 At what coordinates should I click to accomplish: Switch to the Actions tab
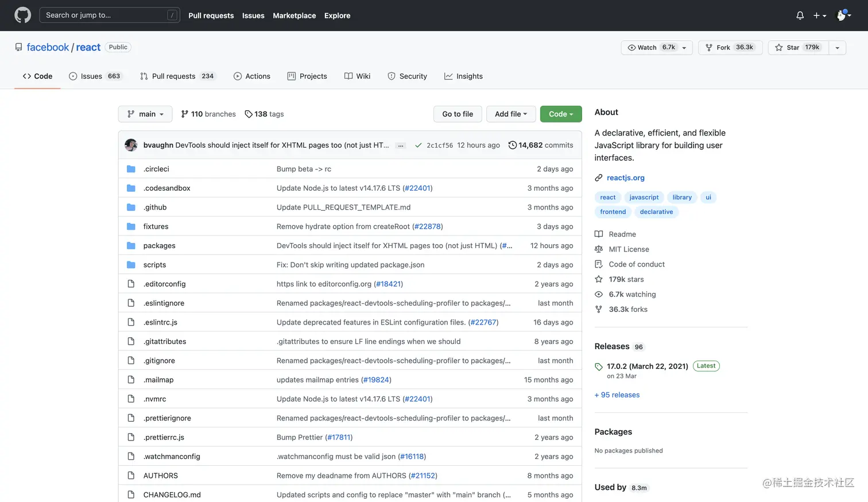click(251, 76)
